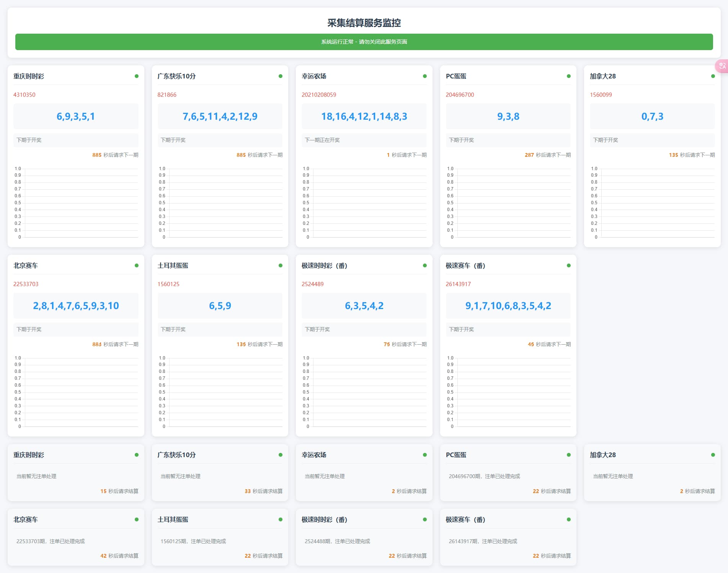Viewport: 728px width, 573px height.
Task: Click green status dot on 重庆时时彩 collection card
Action: (x=137, y=76)
